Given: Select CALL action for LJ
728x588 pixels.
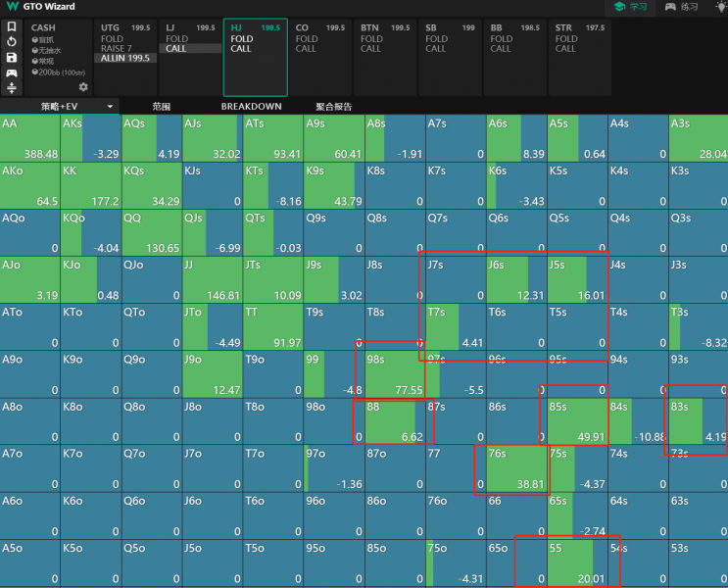Looking at the screenshot, I should point(176,48).
